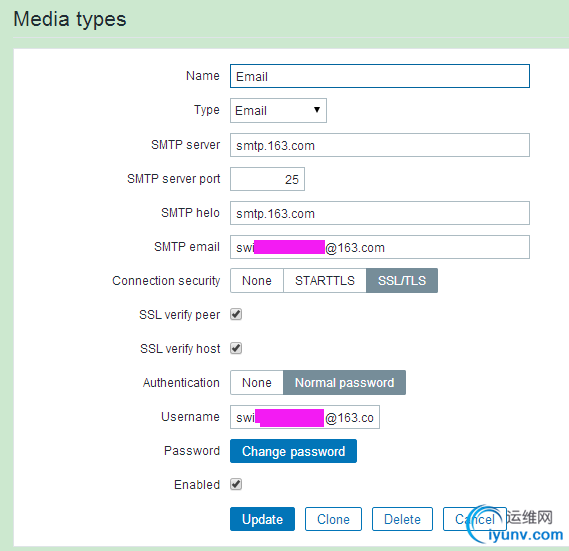Click the SMTP server text field
This screenshot has width=569, height=551.
380,145
